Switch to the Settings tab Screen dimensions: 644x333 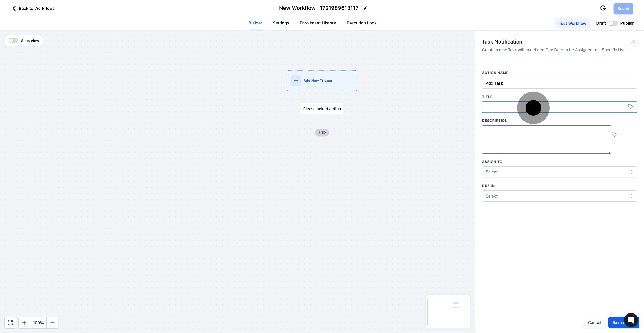[281, 23]
